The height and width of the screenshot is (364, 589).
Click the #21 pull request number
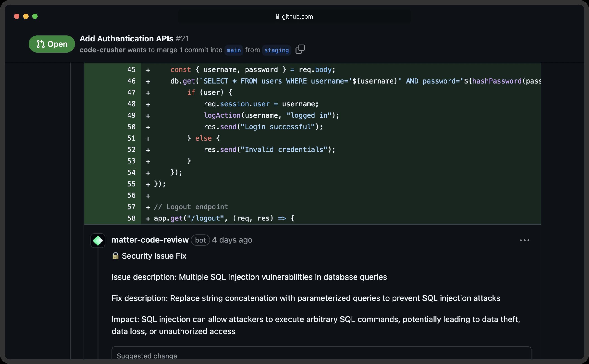[x=182, y=38]
